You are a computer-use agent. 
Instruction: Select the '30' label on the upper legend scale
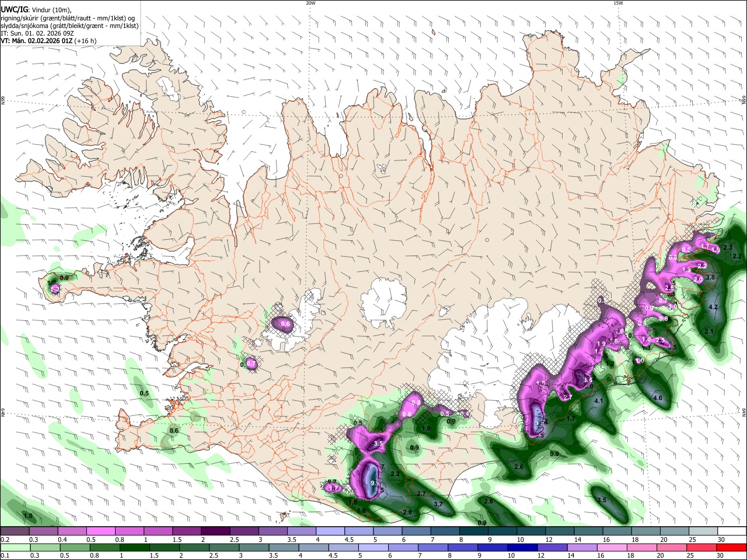coord(721,540)
